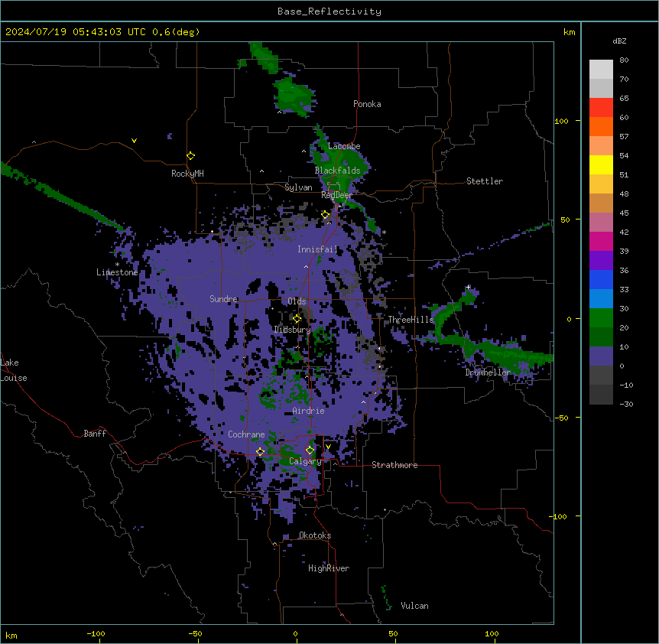The image size is (659, 644).
Task: Click the Okotoks town label
Action: coord(315,535)
